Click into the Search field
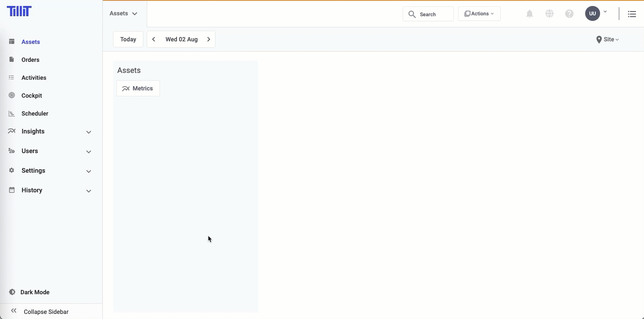This screenshot has width=644, height=319. [x=428, y=14]
